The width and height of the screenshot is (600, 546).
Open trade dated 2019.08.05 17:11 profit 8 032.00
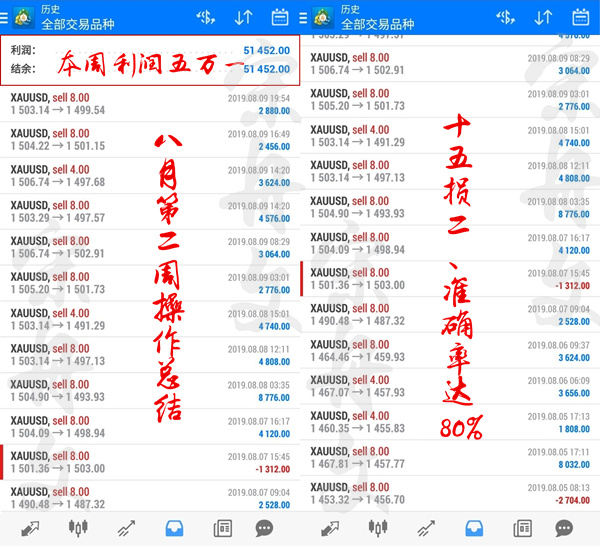click(x=450, y=458)
